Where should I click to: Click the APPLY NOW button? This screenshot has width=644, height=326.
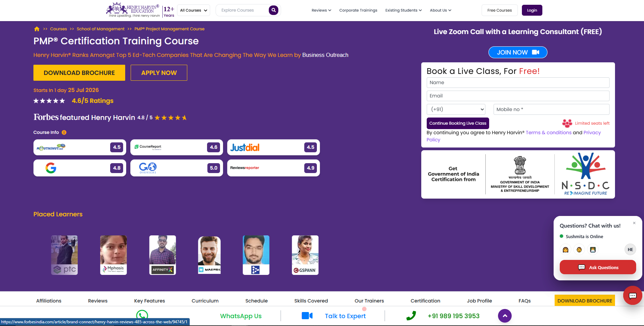point(159,73)
